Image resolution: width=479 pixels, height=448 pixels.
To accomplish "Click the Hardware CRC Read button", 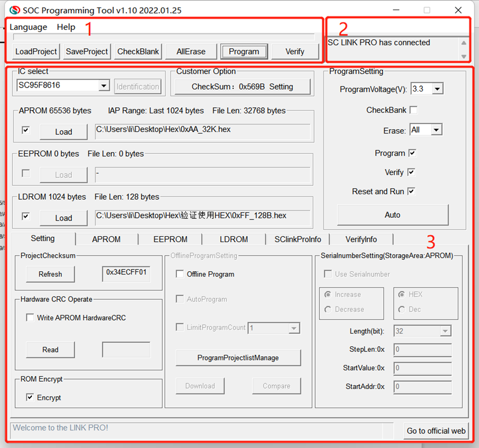I will pos(51,350).
